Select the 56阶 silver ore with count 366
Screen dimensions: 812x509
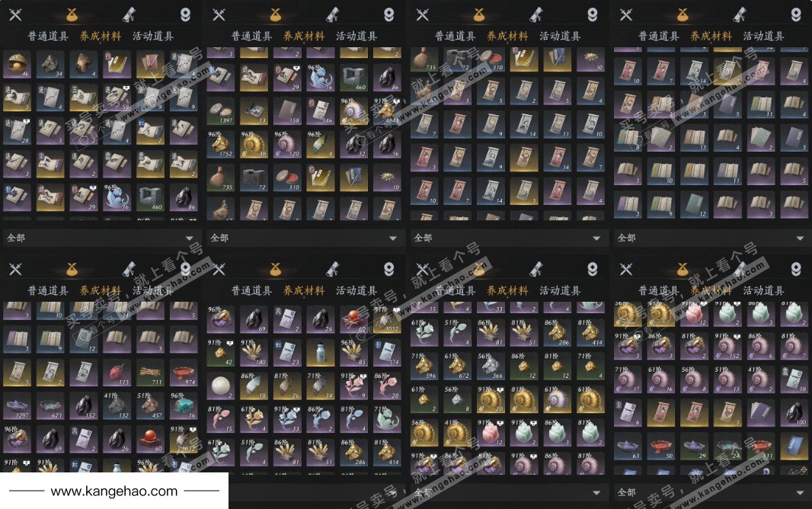click(491, 366)
